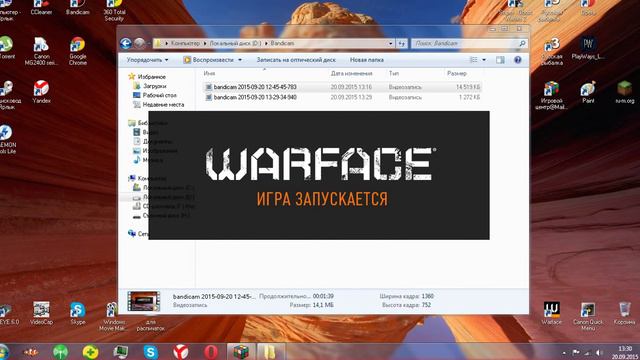Viewport: 640px width, 360px height.
Task: Click Записать на оптический диск
Action: [296, 60]
